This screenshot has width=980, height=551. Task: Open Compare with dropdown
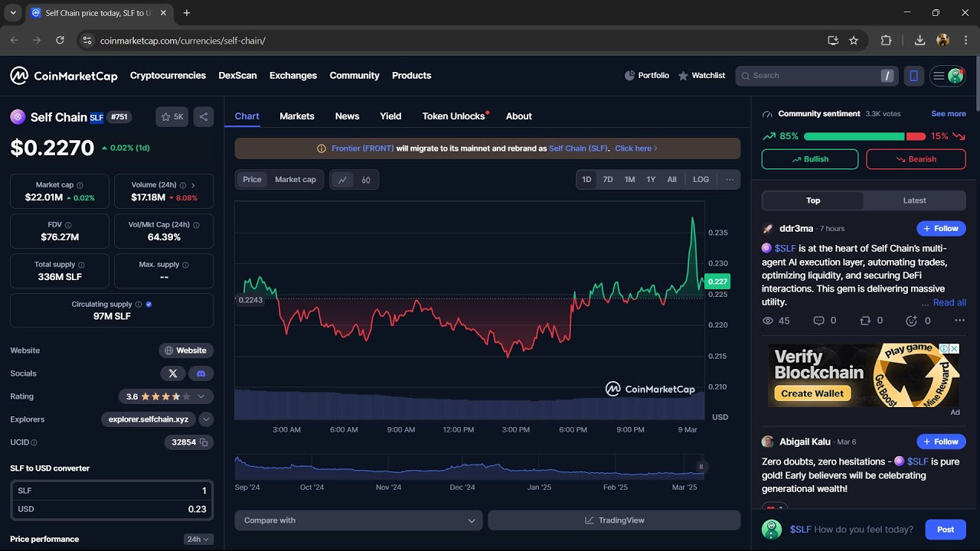click(x=358, y=520)
